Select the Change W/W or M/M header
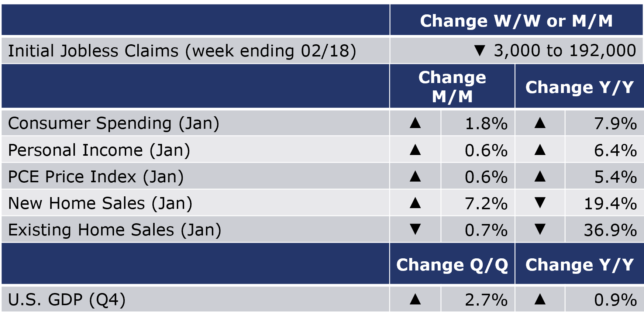Image resolution: width=644 pixels, height=317 pixels. tap(516, 20)
